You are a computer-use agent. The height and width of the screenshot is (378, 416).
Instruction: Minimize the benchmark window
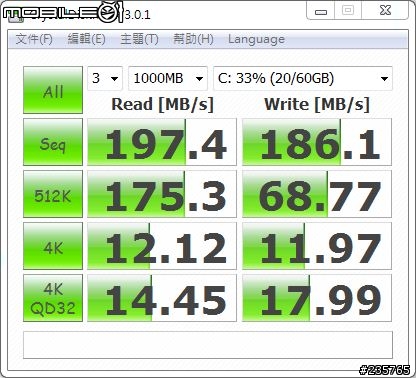[321, 11]
